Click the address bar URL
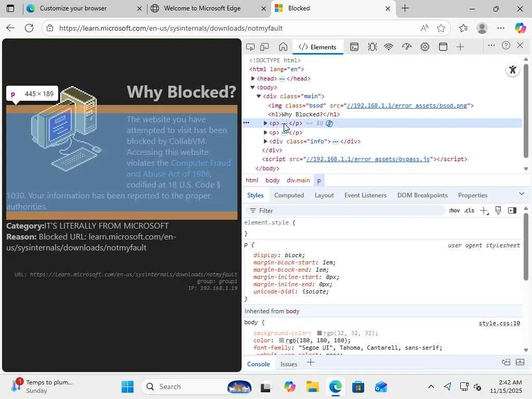532x399 pixels. click(x=170, y=28)
